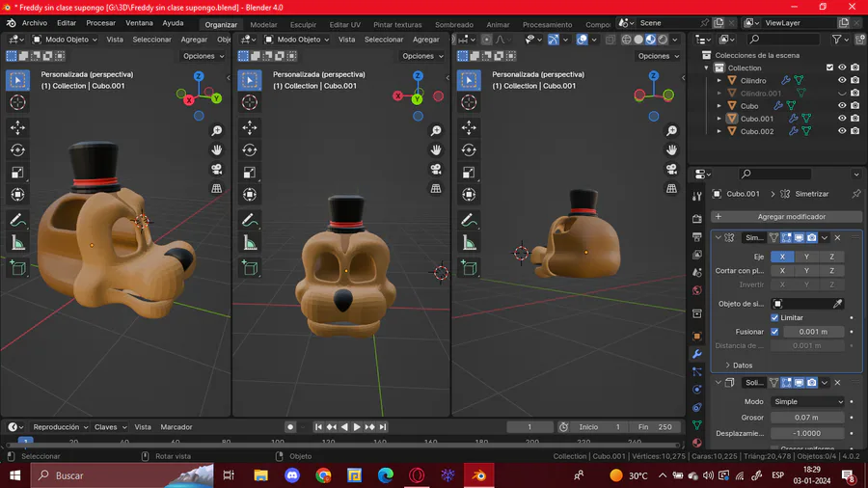Click Agregar modificador button

pos(786,217)
